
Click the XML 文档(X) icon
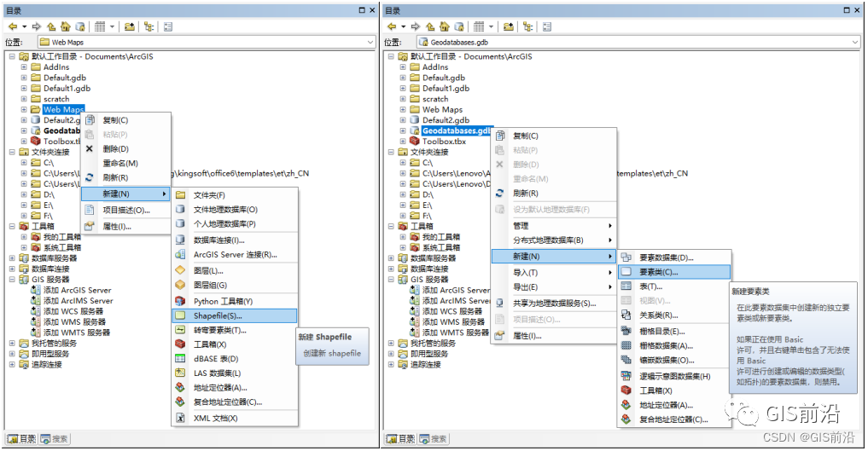(180, 419)
